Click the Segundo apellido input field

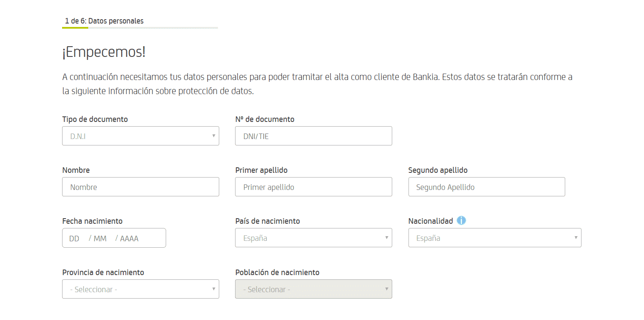pos(487,187)
